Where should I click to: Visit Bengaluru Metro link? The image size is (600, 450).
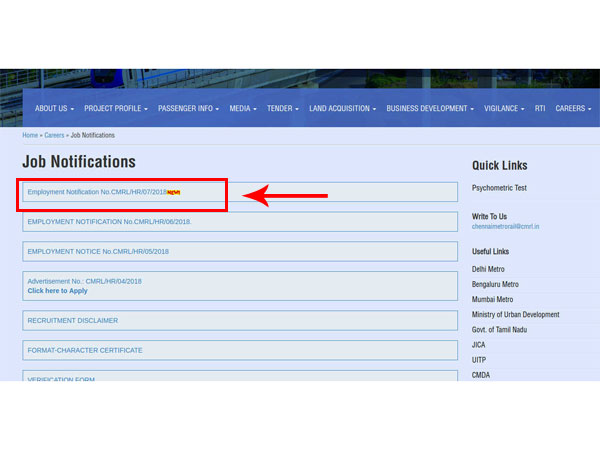point(495,284)
